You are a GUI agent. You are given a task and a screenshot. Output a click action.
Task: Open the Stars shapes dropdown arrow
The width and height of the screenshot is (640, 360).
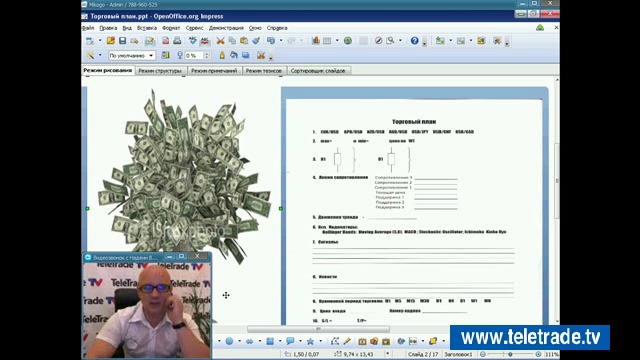click(x=320, y=341)
